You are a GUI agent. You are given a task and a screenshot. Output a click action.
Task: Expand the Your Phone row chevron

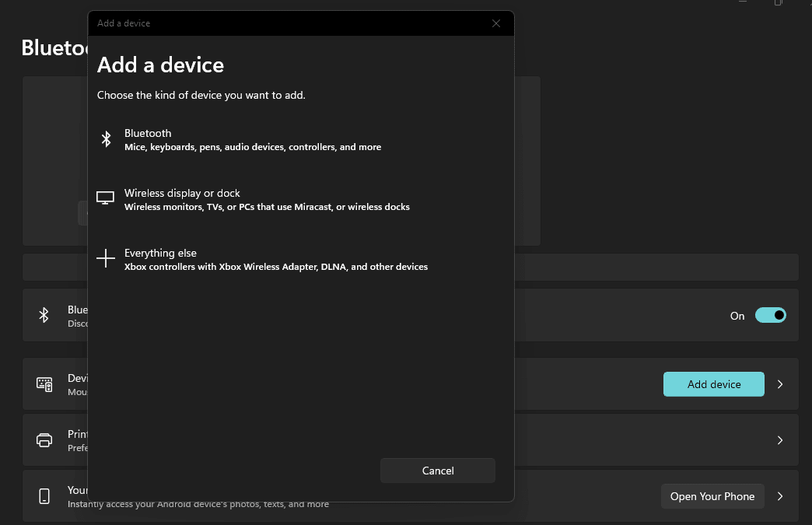(x=780, y=495)
